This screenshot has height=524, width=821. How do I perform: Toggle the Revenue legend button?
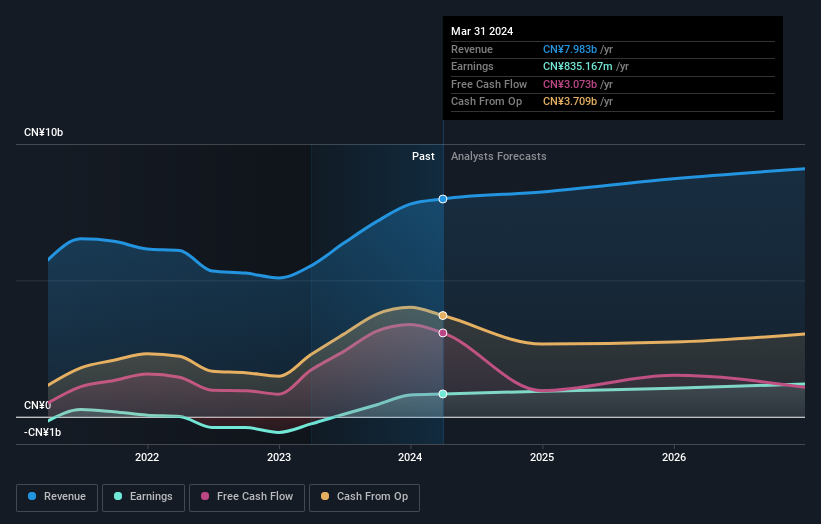(x=57, y=497)
